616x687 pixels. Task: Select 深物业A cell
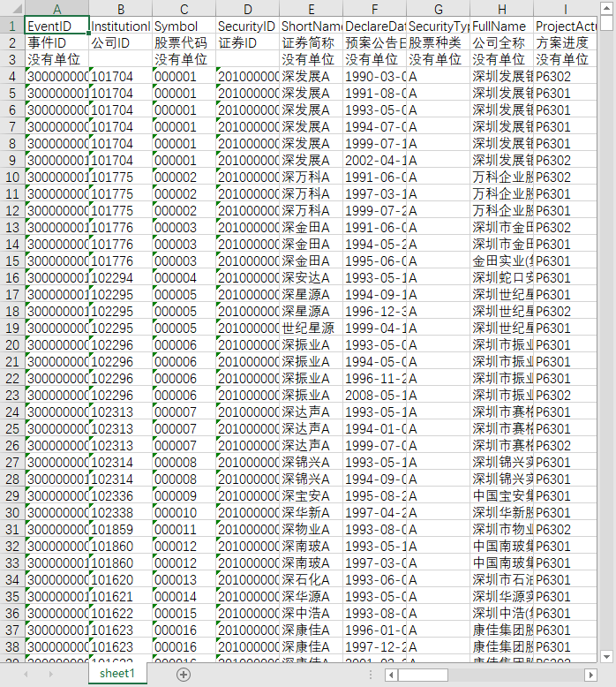pyautogui.click(x=312, y=529)
